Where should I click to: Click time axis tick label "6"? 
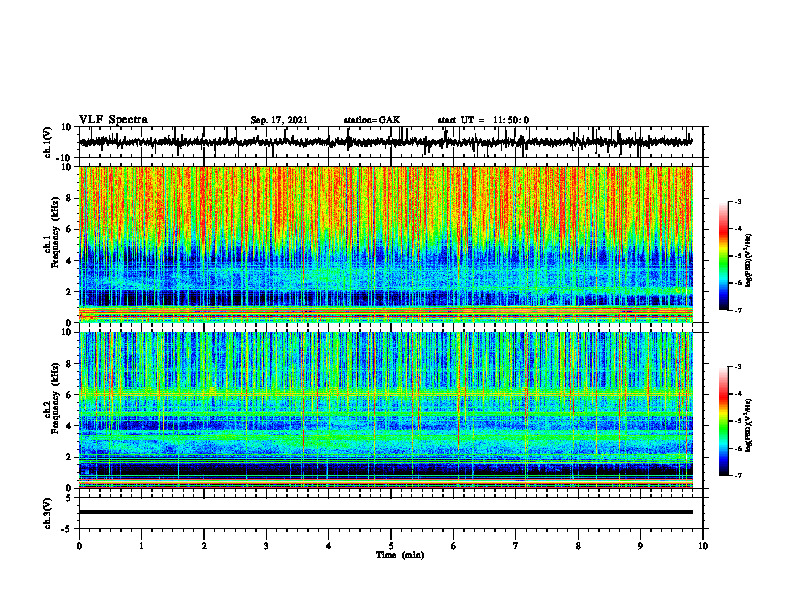(453, 546)
